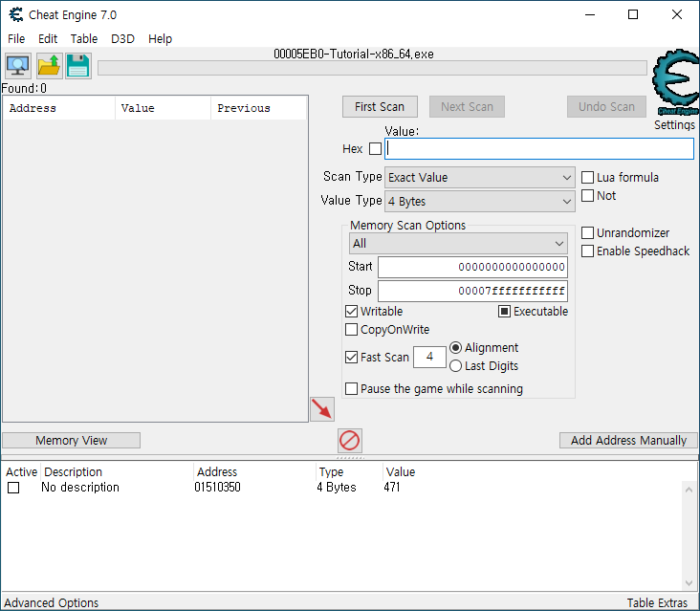Viewport: 700px width, 611px height.
Task: Select the Last Digits radio button
Action: pyautogui.click(x=455, y=366)
